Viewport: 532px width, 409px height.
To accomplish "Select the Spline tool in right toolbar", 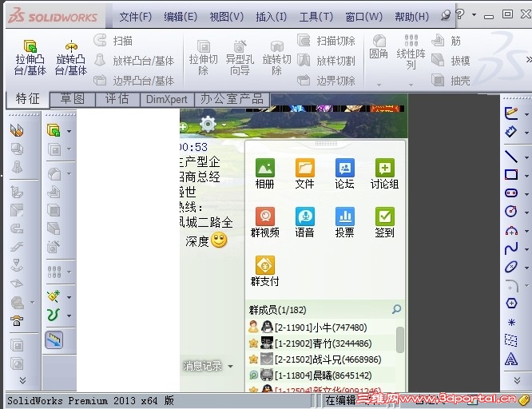I will click(511, 248).
